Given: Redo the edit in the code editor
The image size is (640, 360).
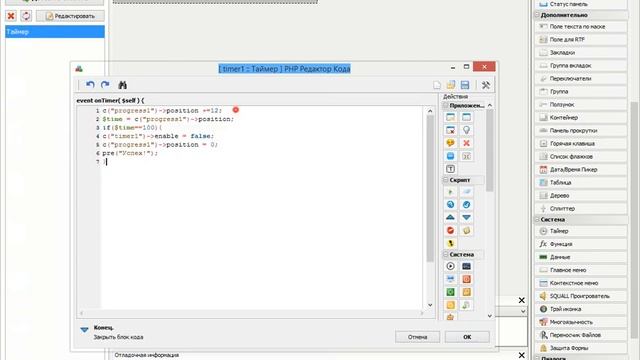Looking at the screenshot, I should click(x=105, y=84).
